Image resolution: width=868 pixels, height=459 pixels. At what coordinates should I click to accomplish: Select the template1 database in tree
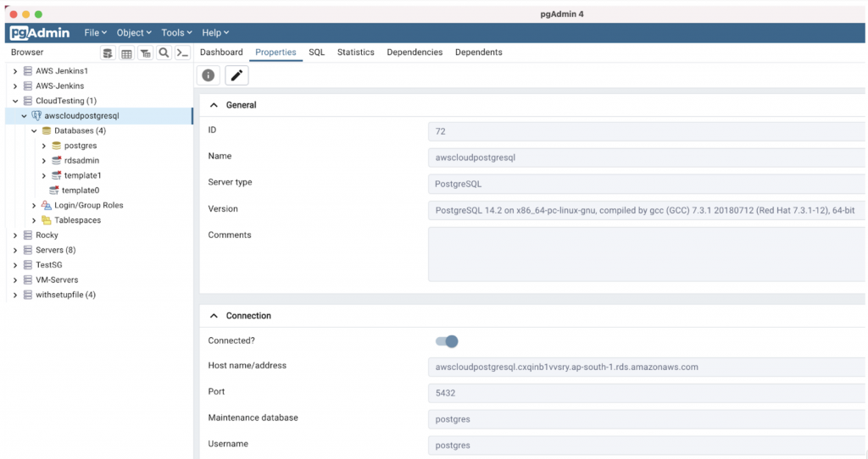coord(82,175)
